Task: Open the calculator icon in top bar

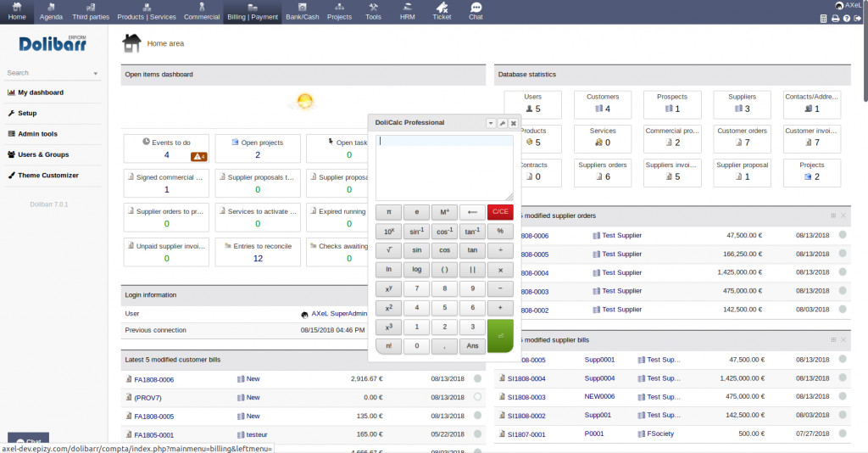Action: tap(824, 18)
